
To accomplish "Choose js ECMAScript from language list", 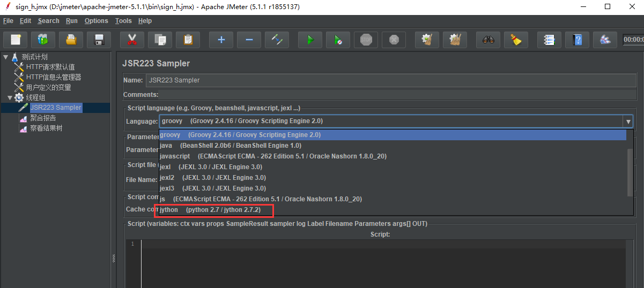I will click(393, 199).
